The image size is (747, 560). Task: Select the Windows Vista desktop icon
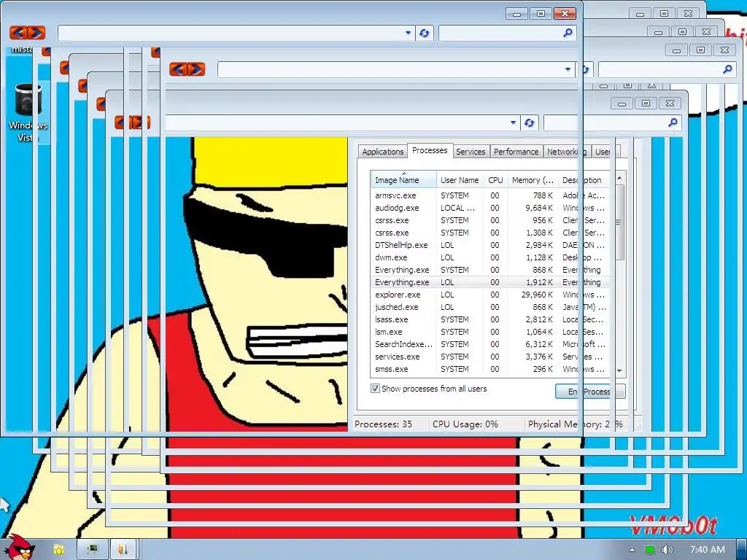[x=28, y=113]
